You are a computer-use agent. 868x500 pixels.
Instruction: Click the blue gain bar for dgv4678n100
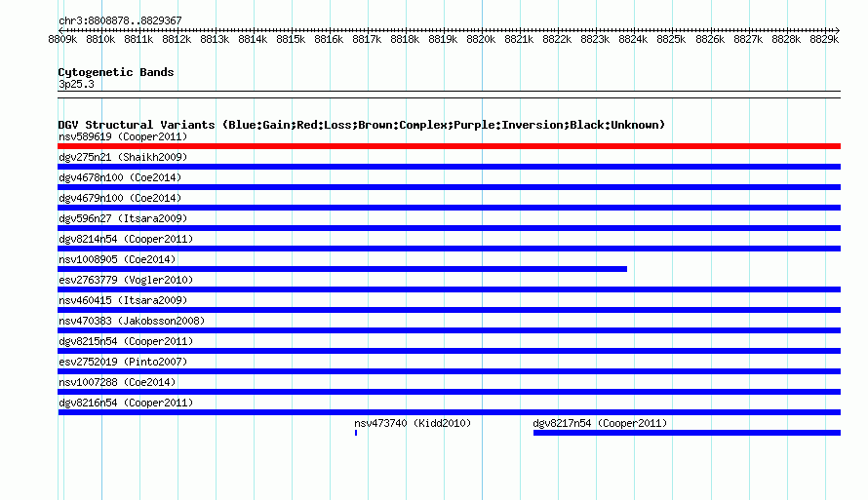click(449, 187)
